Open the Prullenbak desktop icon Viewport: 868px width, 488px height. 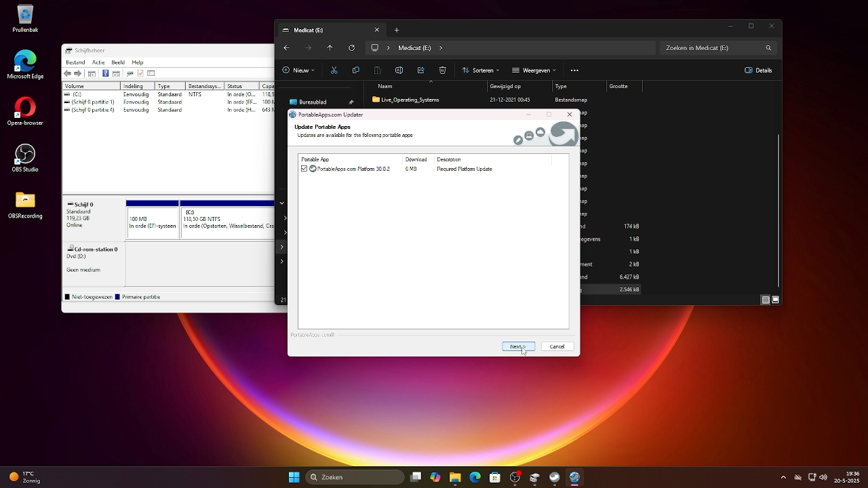[25, 18]
